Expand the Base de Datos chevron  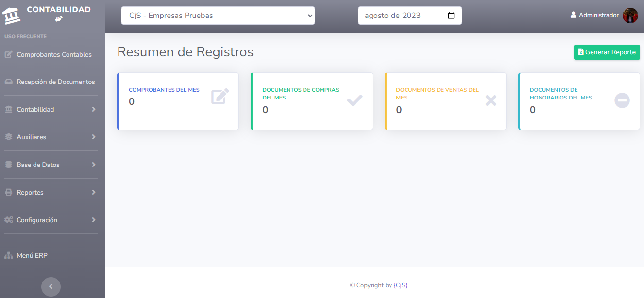[94, 165]
